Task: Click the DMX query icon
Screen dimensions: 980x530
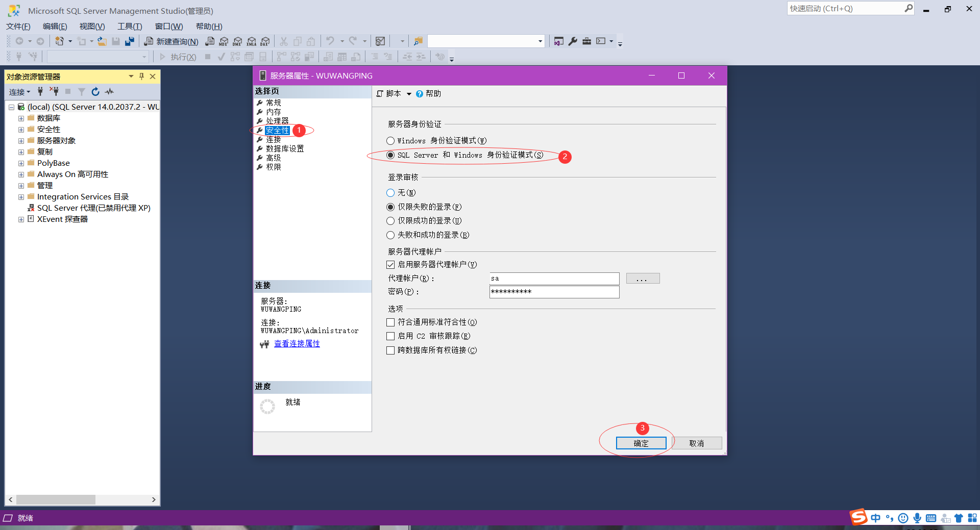Action: [237, 41]
